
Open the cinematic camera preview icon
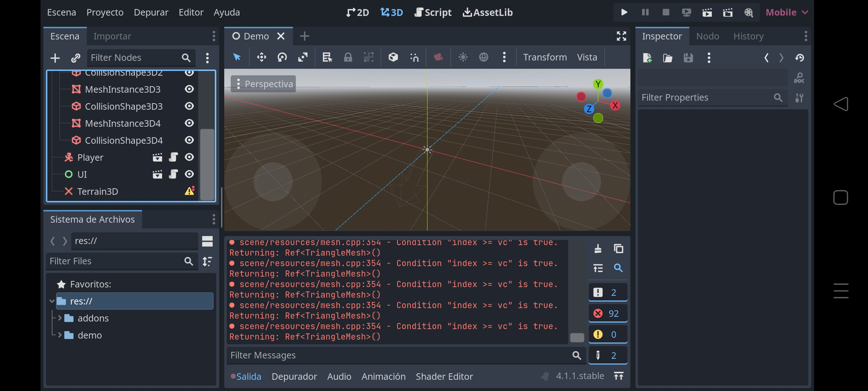tap(438, 57)
